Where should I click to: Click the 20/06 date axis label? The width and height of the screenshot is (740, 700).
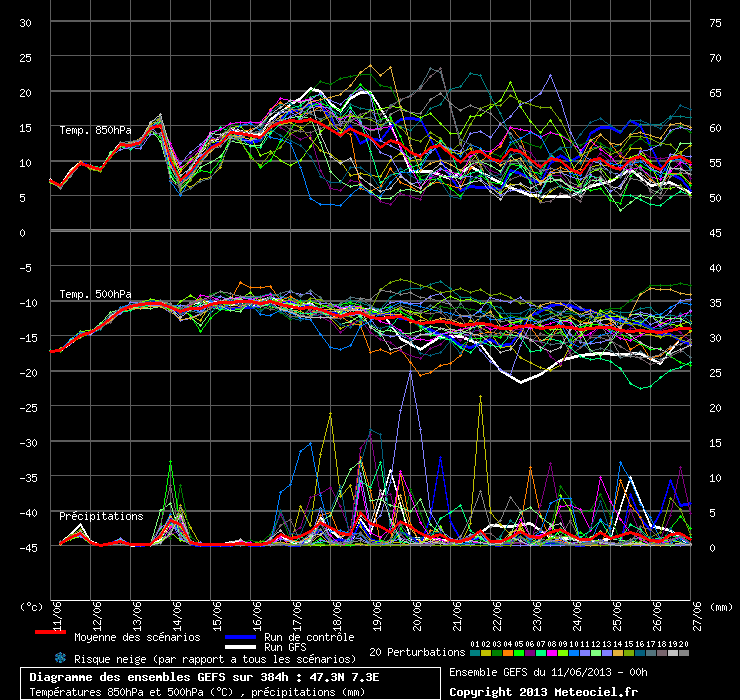coord(415,610)
